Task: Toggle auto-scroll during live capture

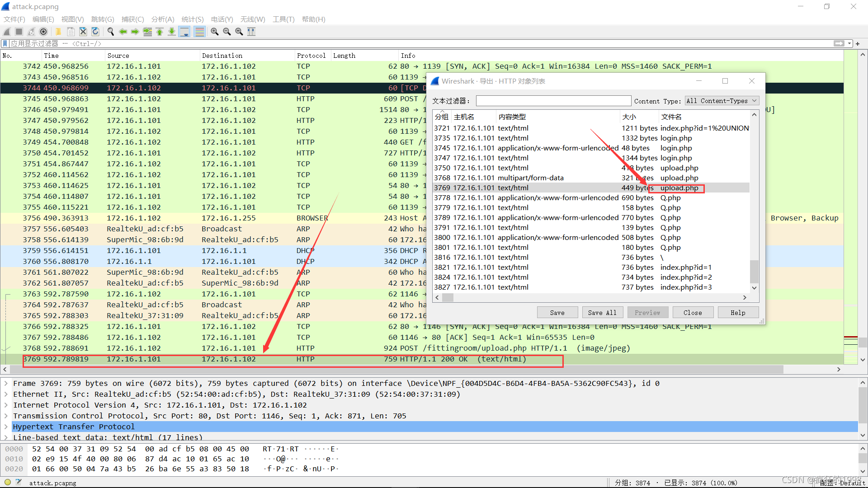Action: (x=184, y=32)
